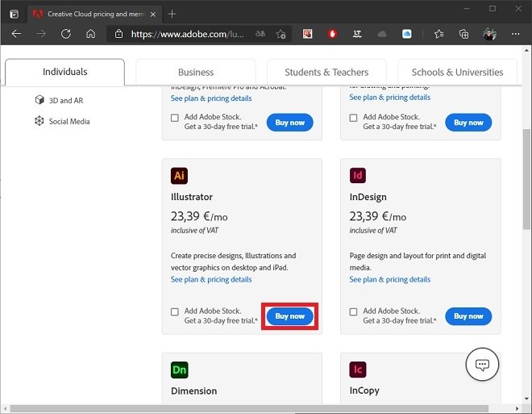This screenshot has width=532, height=414.
Task: Click the translate-style extension icon
Action: (x=357, y=34)
